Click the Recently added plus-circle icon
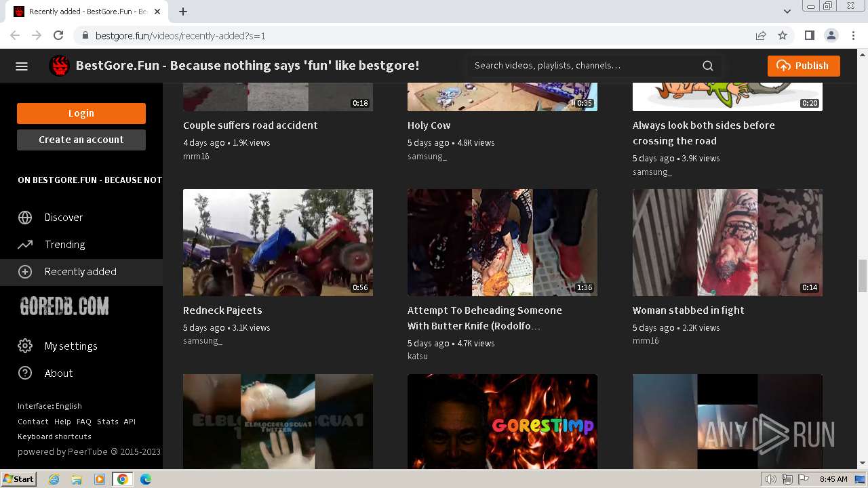 (x=25, y=272)
